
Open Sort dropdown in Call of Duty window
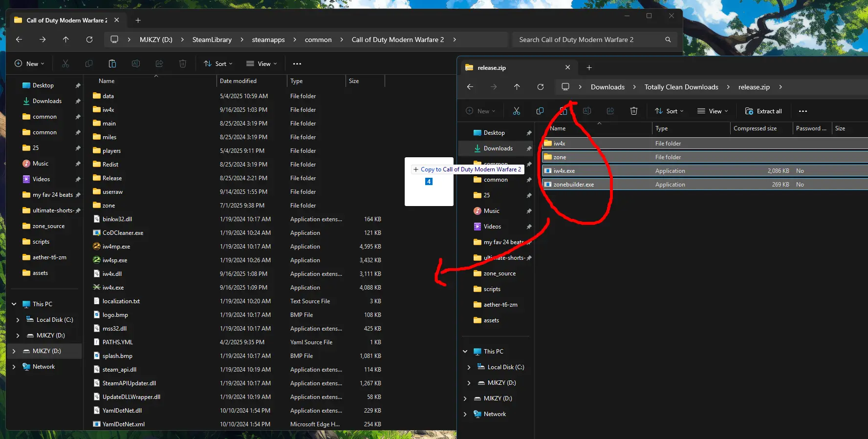pos(218,63)
